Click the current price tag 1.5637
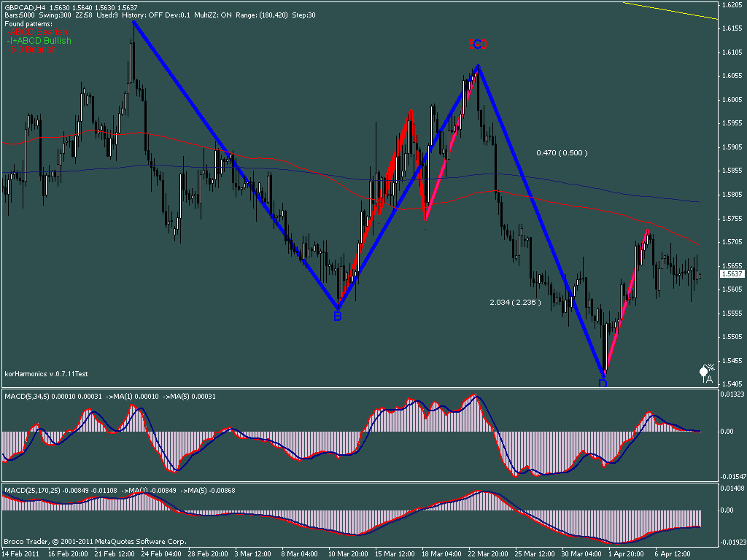 732,274
